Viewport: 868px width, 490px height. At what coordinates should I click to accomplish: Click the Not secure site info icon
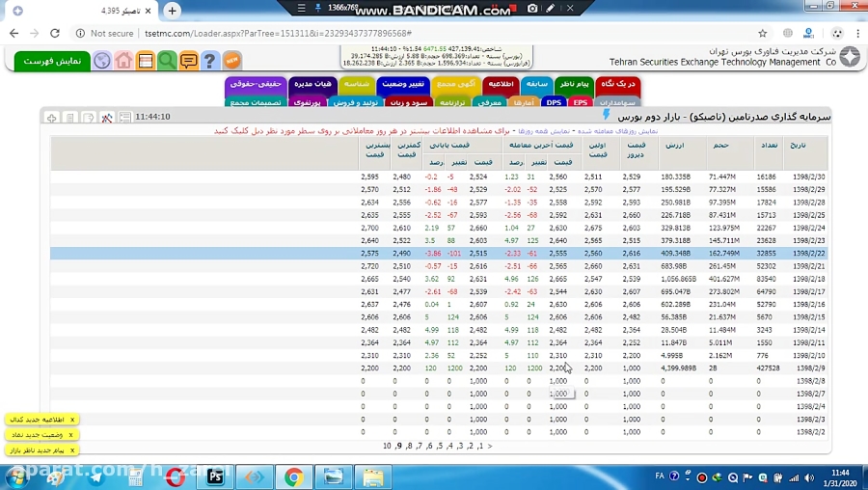point(80,33)
